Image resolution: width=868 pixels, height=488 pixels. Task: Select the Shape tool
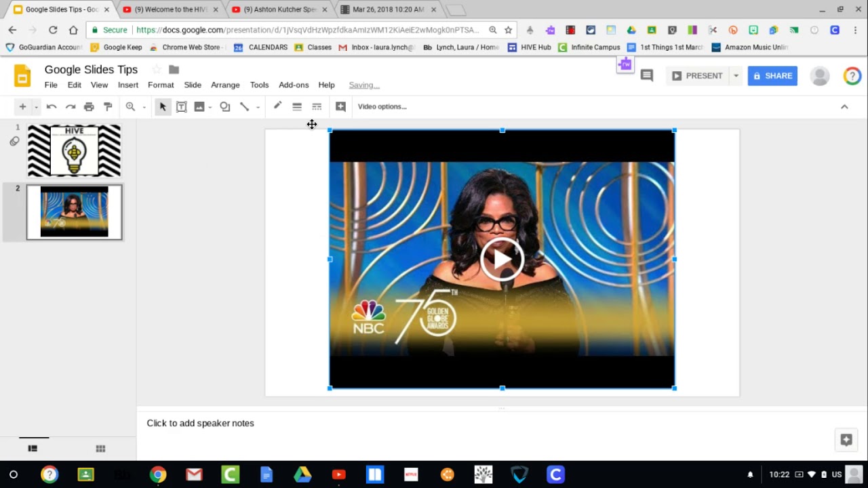225,106
